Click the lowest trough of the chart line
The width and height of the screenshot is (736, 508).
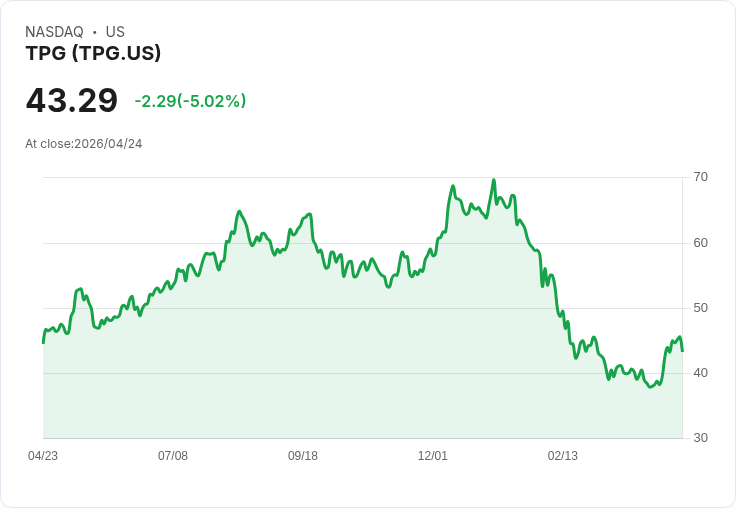(651, 387)
